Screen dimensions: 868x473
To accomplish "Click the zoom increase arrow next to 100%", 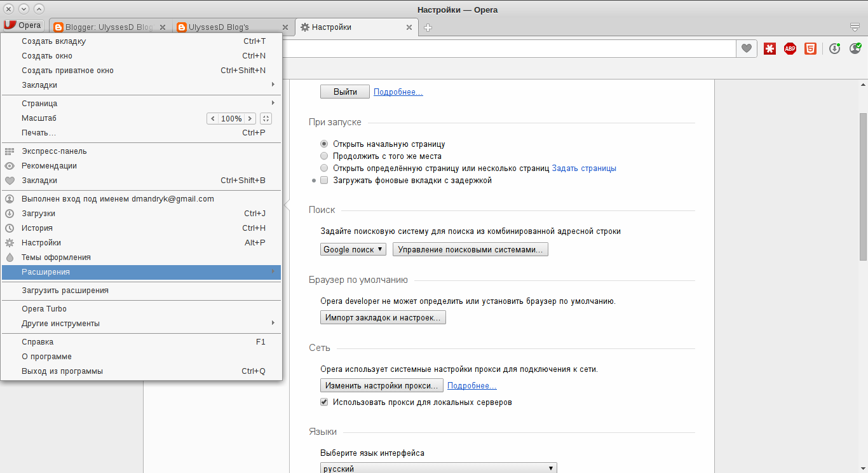I will click(x=250, y=118).
